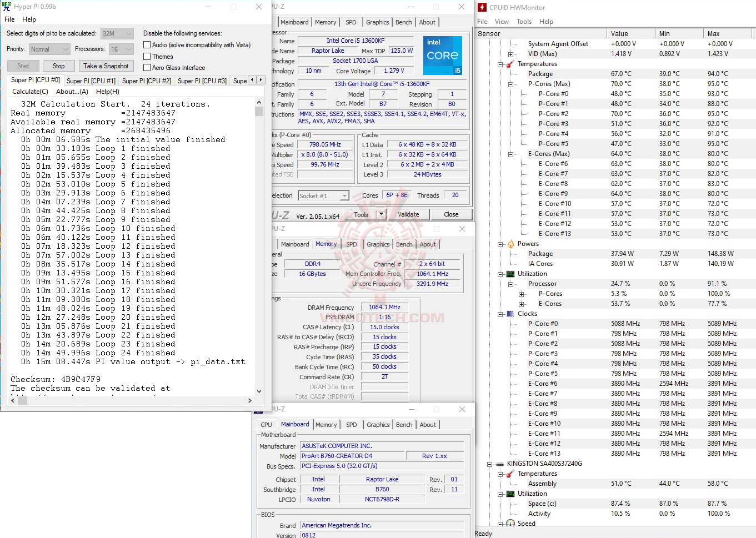The height and width of the screenshot is (538, 756).
Task: Collapse the Powers section in HWMonitor
Action: pos(500,244)
